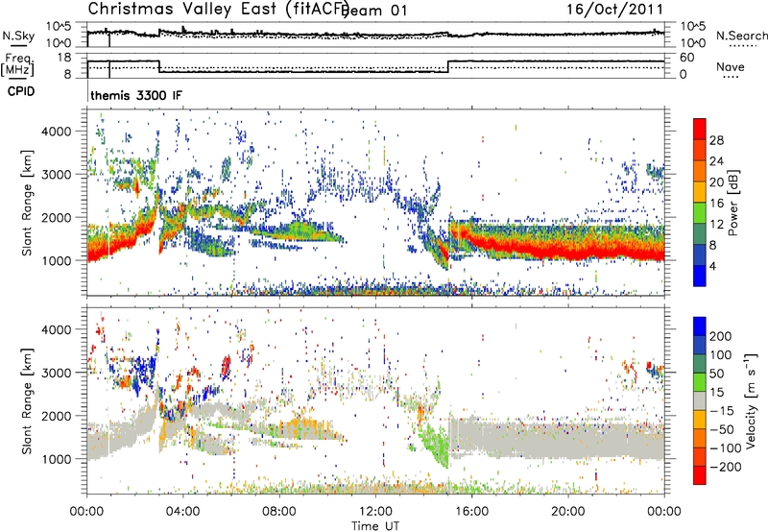
Task: Click the 'N.Sky' legend label
Action: click(x=18, y=36)
